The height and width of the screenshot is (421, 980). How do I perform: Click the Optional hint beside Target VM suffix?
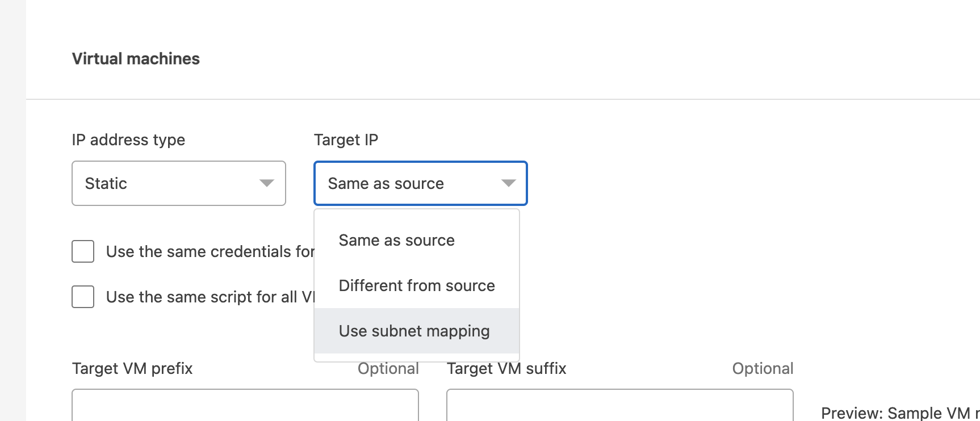click(763, 369)
